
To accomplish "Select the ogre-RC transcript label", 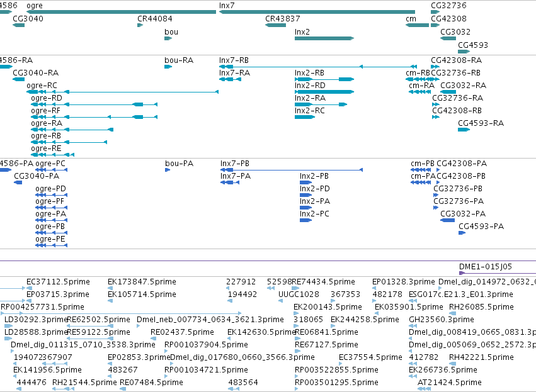I will click(42, 86).
